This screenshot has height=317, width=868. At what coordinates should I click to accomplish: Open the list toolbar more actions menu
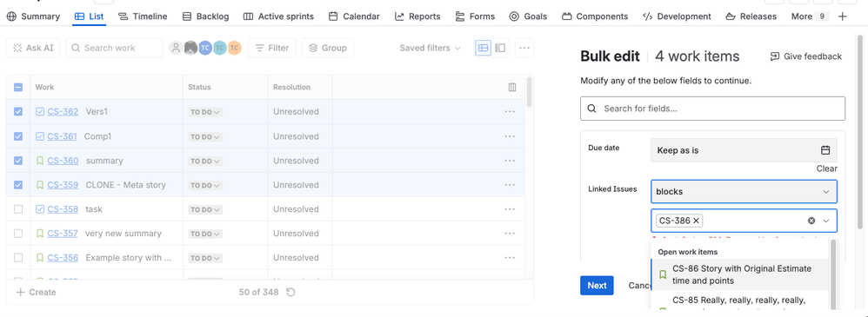524,48
